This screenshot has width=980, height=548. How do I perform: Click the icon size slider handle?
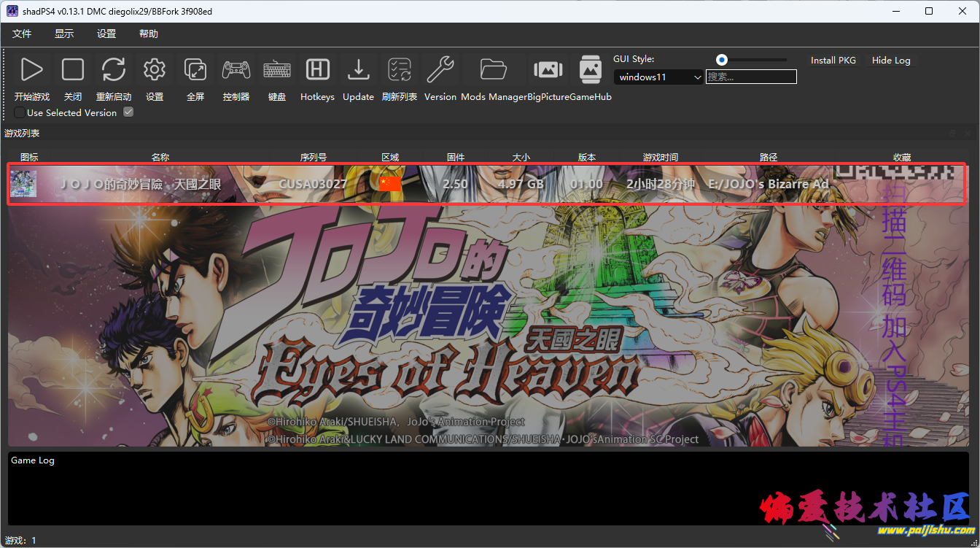point(722,60)
